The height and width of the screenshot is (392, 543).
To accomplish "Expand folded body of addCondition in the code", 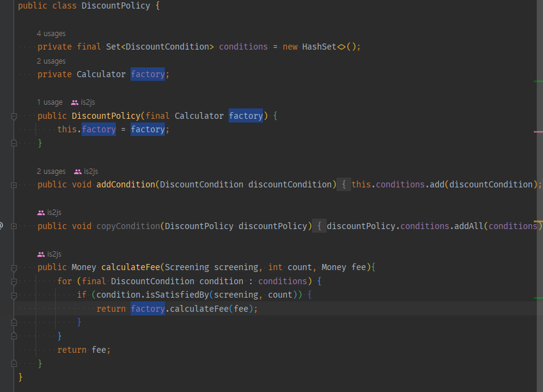I will [x=344, y=184].
